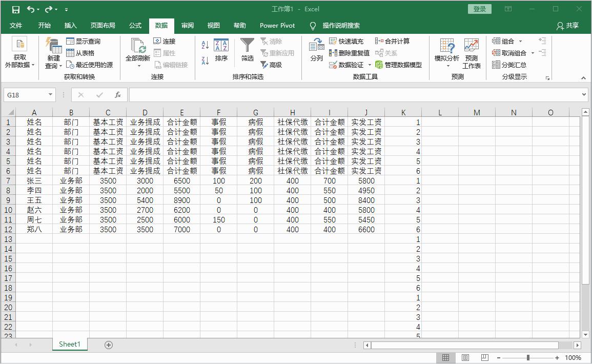The width and height of the screenshot is (592, 364).
Task: Open the Power Pivot tab
Action: pos(277,25)
